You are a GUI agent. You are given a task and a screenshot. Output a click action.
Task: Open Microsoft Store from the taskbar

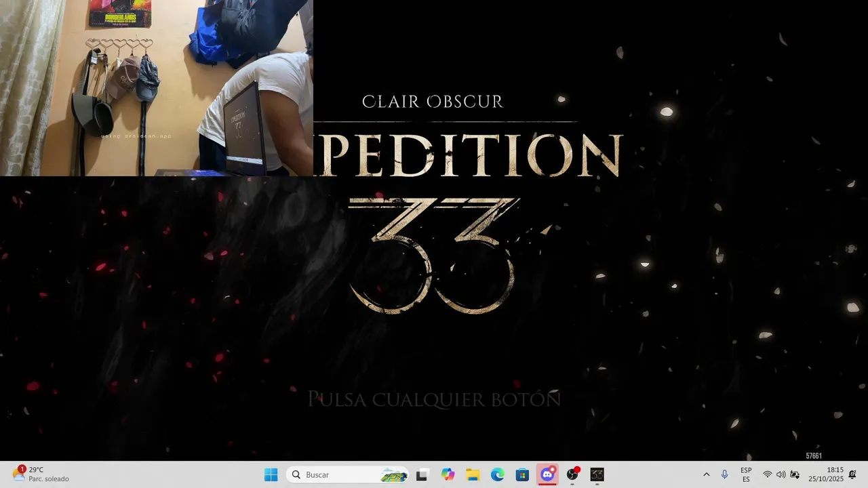[522, 474]
